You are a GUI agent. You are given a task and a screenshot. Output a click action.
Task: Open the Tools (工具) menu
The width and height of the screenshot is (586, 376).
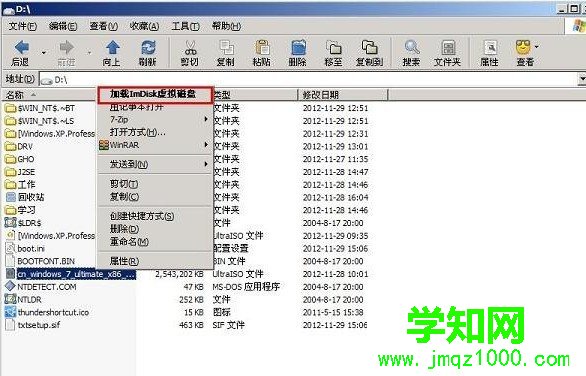(185, 26)
